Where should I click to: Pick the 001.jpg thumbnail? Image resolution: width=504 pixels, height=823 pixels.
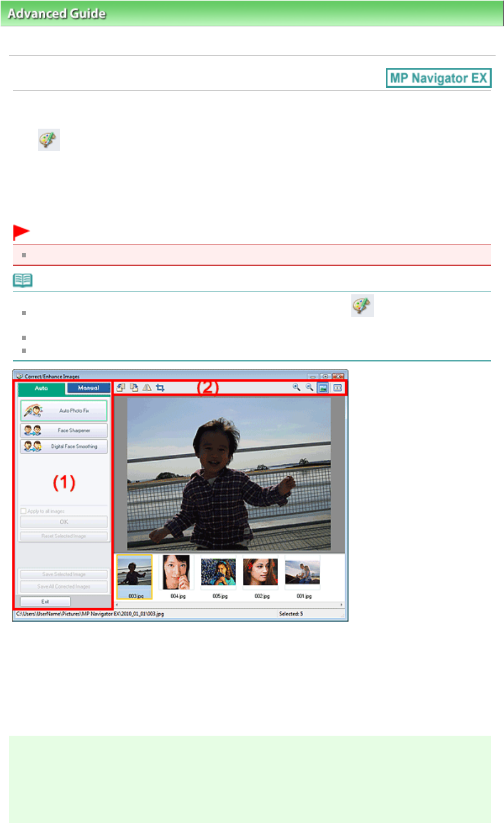(x=303, y=572)
